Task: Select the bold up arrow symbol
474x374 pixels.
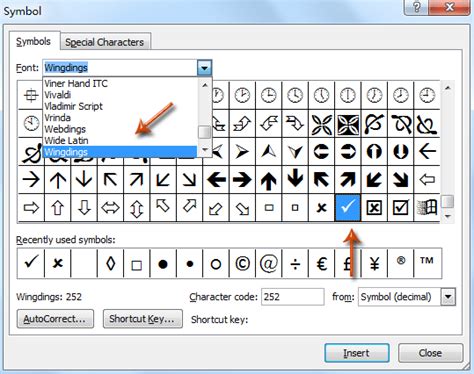Action: coord(269,180)
